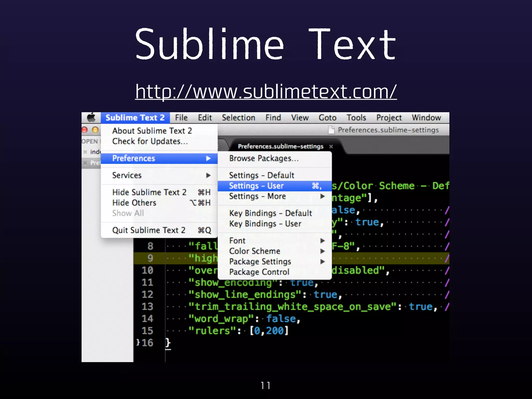532x399 pixels.
Task: Open Key Bindings - User
Action: (275, 224)
